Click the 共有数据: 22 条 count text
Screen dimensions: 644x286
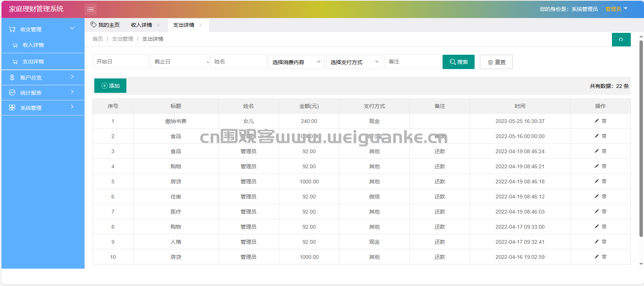(x=609, y=86)
